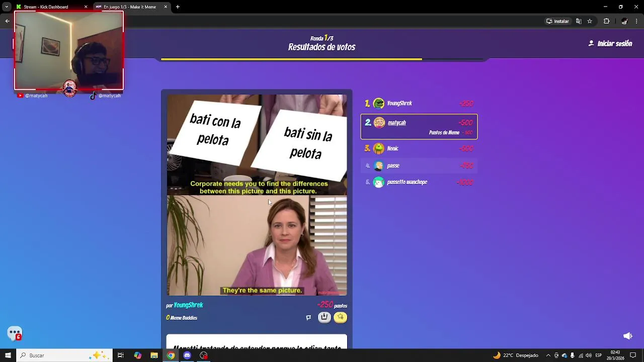Open the Chrome profile avatar
The height and width of the screenshot is (362, 644).
pos(624,21)
